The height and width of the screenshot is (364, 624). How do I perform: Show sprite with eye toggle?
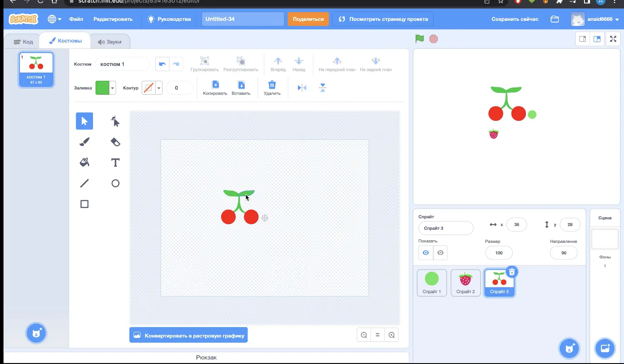[426, 253]
